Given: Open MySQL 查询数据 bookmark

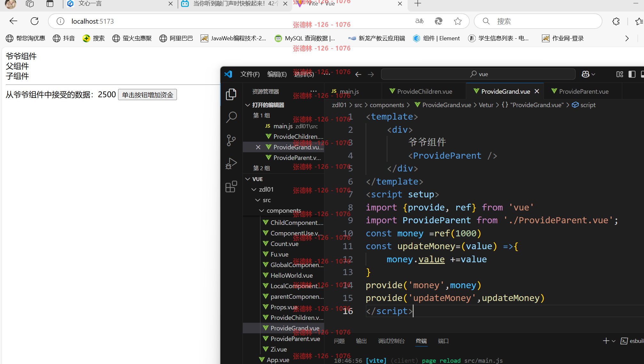Looking at the screenshot, I should coord(305,38).
